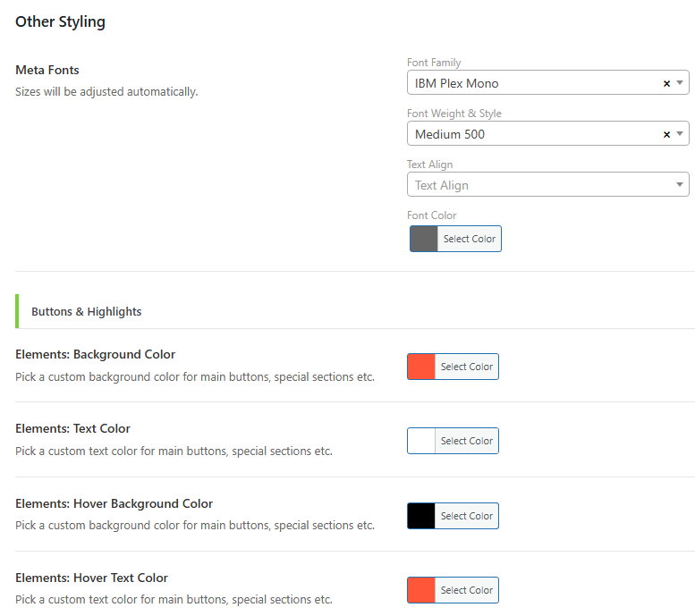Remove the Medium 500 font weight selection
Image resolution: width=695 pixels, height=616 pixels.
666,134
